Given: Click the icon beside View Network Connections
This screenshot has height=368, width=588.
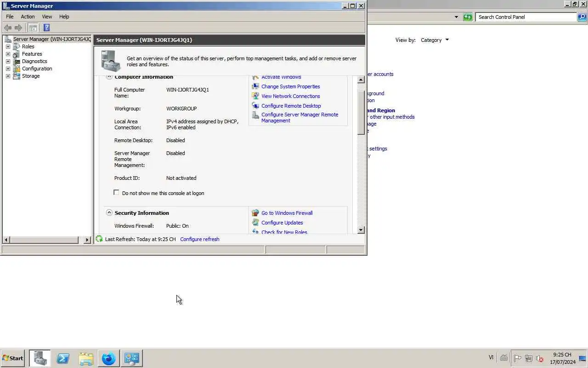Looking at the screenshot, I should 255,96.
